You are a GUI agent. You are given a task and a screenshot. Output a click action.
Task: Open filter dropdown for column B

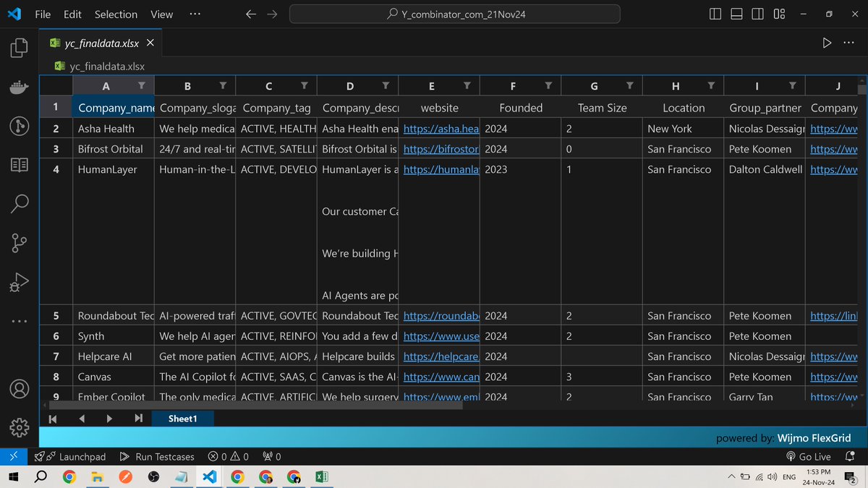[223, 86]
